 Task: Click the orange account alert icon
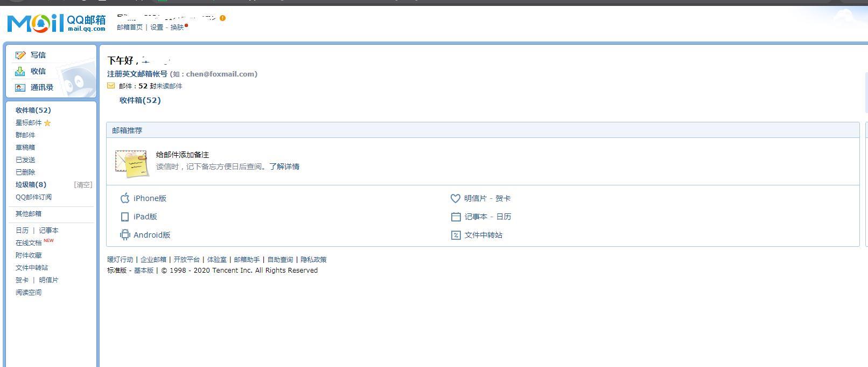(x=222, y=18)
